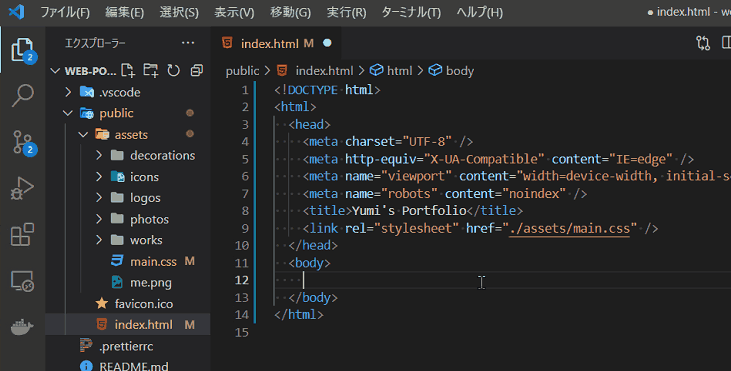Expand the .vscode folder
Image resolution: width=731 pixels, height=371 pixels.
coord(68,92)
